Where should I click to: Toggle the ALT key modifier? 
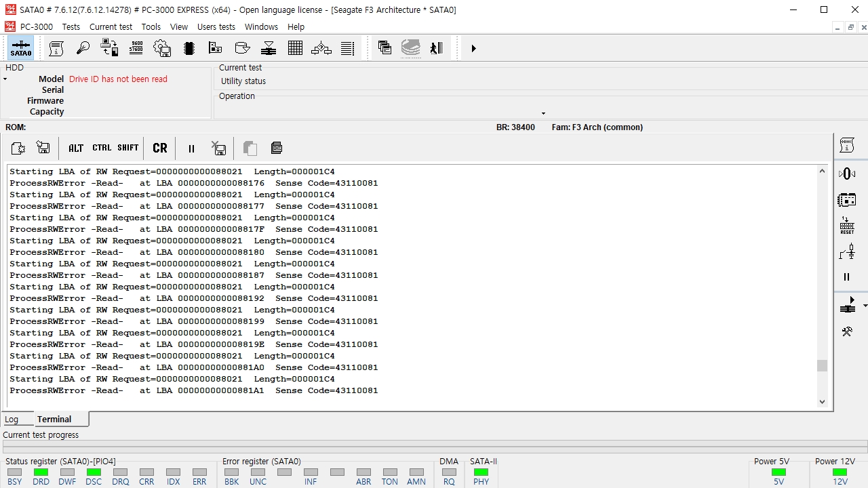tap(76, 148)
